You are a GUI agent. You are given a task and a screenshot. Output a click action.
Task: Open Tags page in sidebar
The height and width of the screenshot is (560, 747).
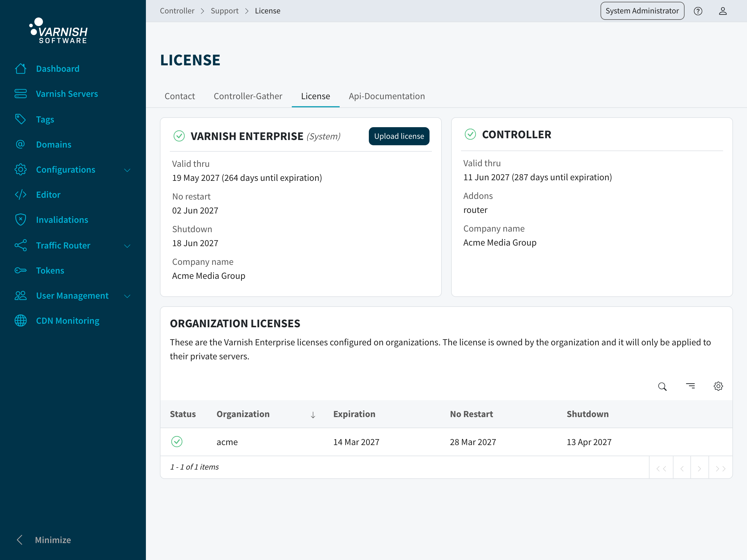(45, 119)
